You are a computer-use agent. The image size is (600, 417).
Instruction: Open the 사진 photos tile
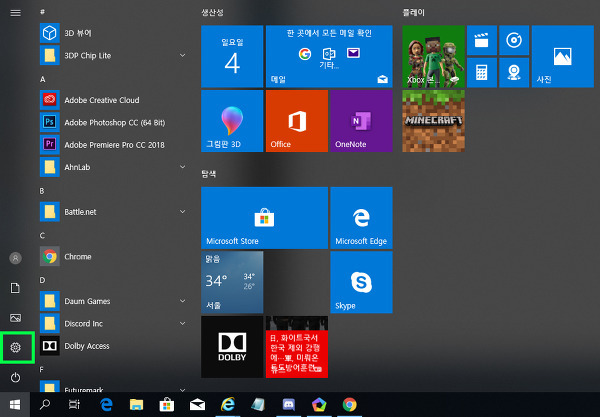[562, 56]
